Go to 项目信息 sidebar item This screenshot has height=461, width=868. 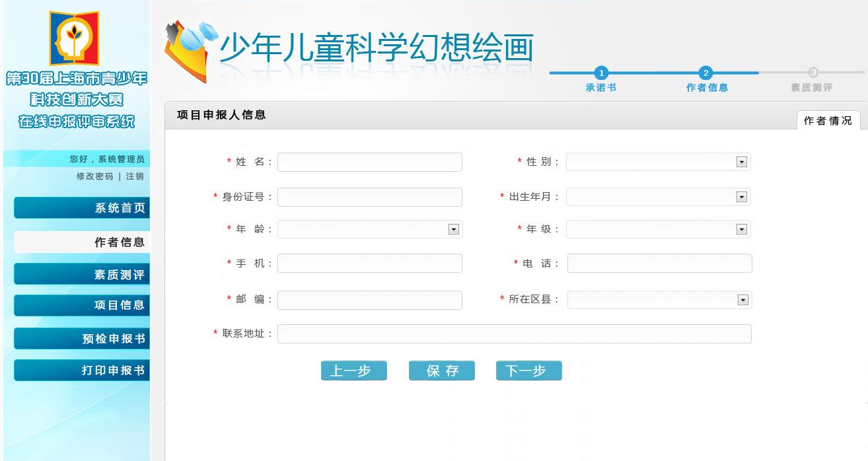coord(82,305)
